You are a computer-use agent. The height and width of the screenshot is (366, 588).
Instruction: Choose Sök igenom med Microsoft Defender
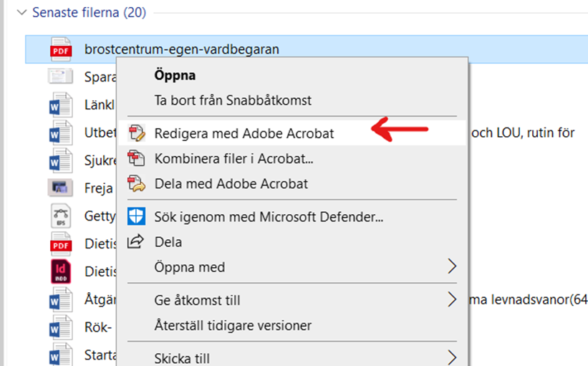[269, 217]
